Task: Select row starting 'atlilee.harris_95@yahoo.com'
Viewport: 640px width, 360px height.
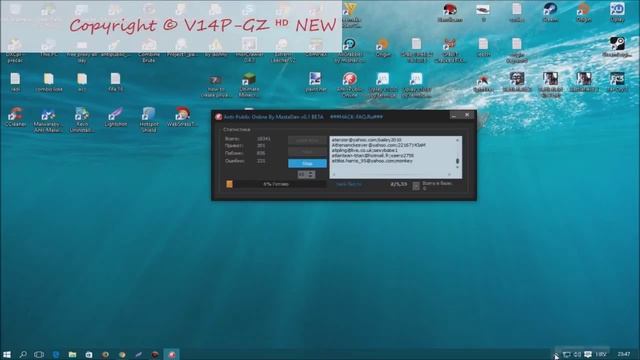Action: pos(372,161)
